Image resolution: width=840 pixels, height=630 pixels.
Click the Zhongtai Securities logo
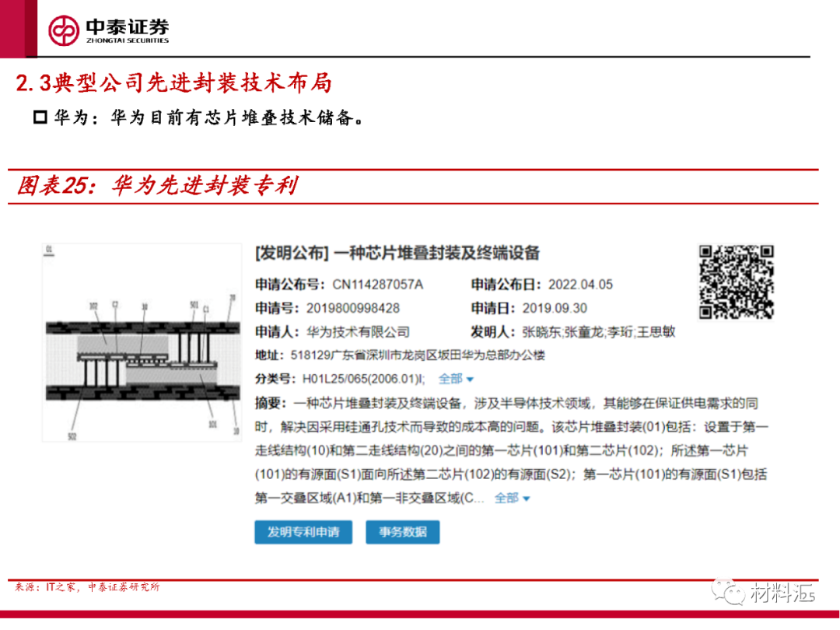[x=109, y=30]
